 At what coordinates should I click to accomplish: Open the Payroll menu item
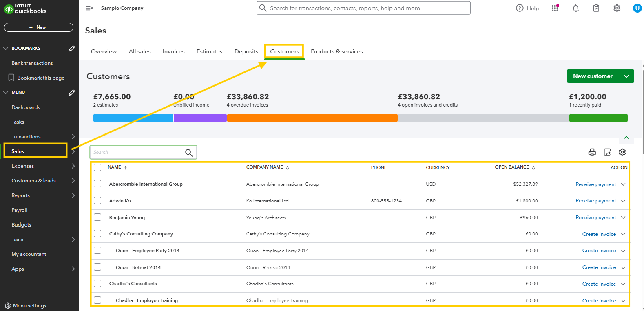click(20, 210)
